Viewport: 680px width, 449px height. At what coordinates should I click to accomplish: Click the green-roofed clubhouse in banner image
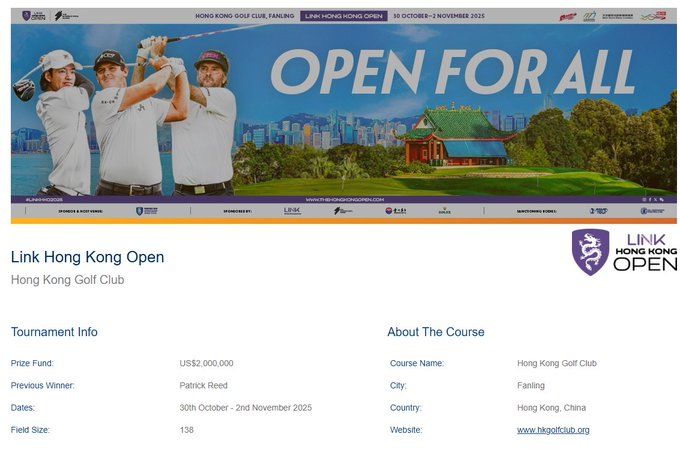[x=455, y=135]
